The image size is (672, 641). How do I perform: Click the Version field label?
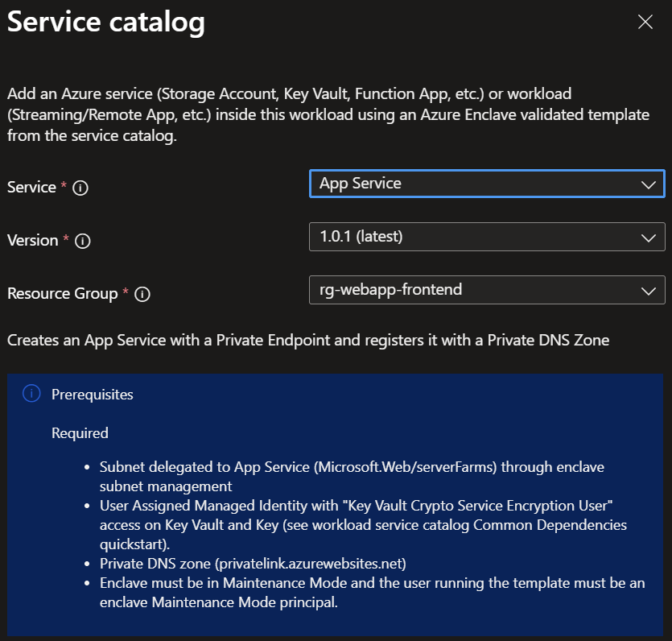(x=32, y=241)
